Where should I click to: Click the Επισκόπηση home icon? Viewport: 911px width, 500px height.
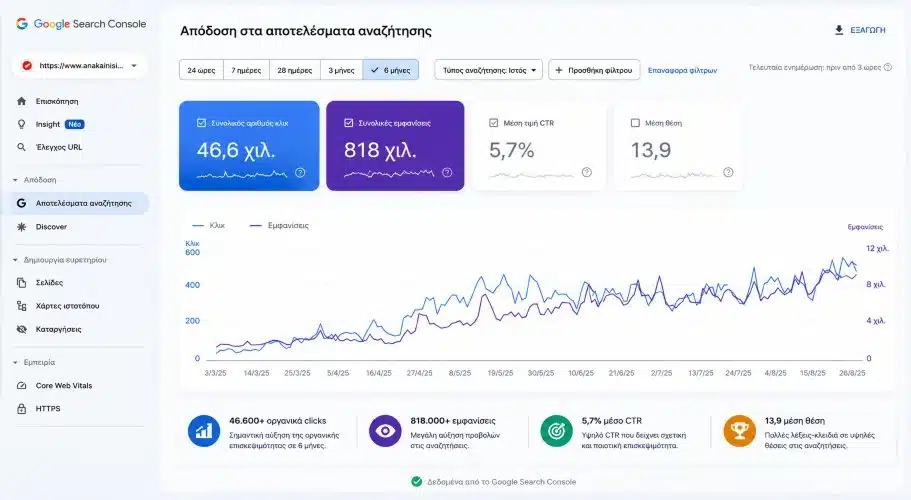[21, 101]
